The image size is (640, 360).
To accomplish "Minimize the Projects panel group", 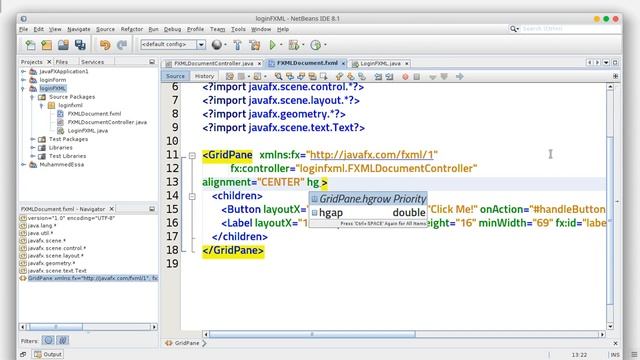I will coord(152,62).
